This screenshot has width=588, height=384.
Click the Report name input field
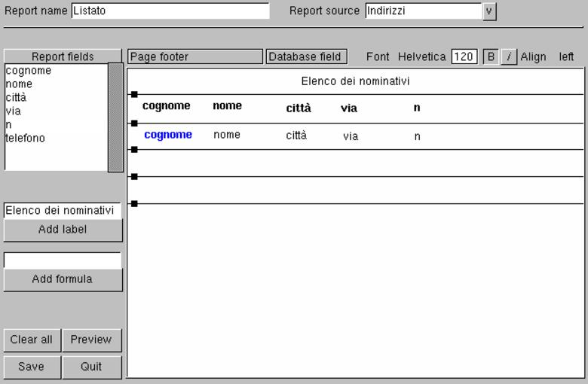[x=170, y=11]
